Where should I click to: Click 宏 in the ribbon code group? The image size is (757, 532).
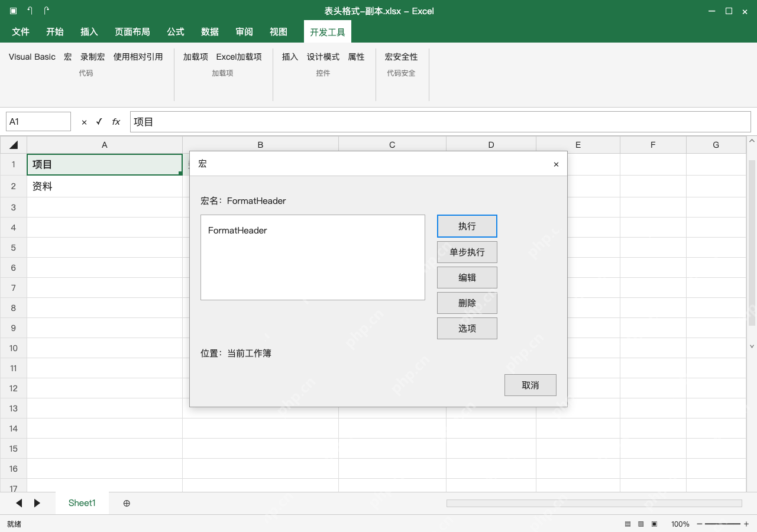tap(68, 57)
